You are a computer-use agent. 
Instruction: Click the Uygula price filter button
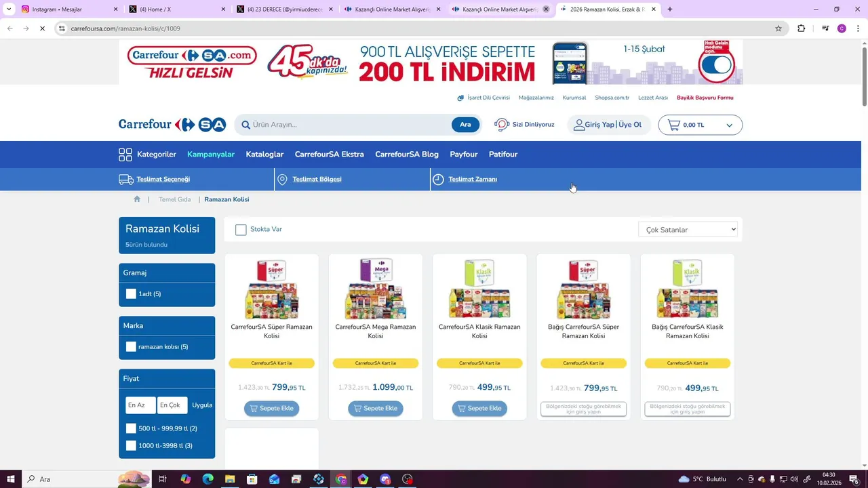point(202,405)
